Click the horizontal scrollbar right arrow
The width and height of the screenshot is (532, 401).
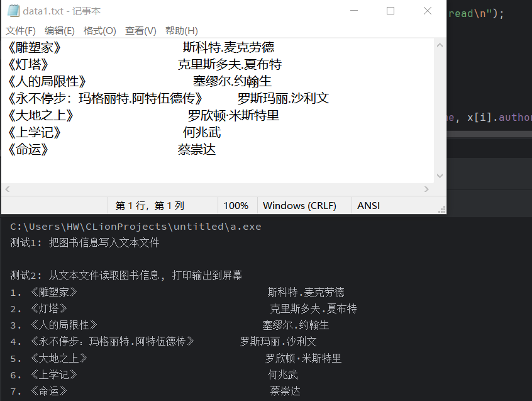(426, 189)
